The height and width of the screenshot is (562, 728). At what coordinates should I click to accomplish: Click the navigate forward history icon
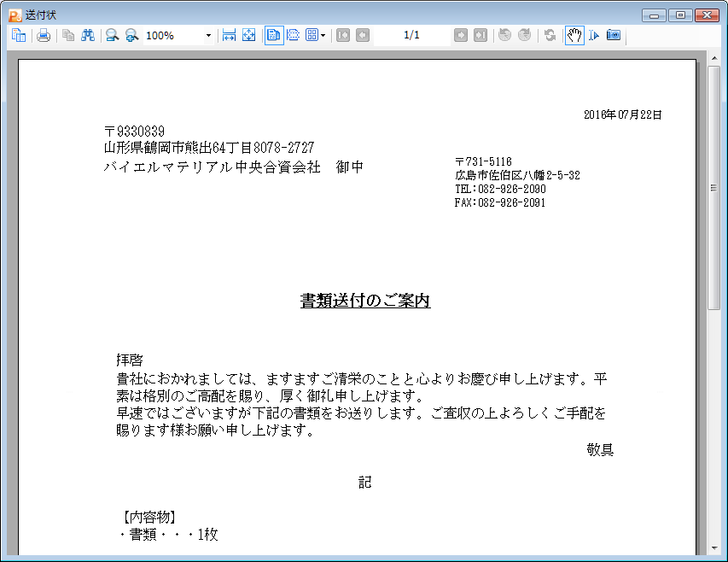point(524,35)
